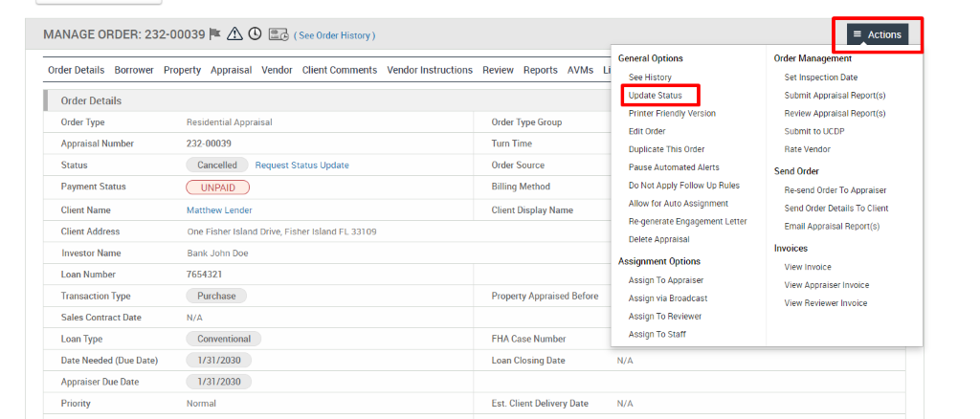
Task: Choose Re-generate Engagement Letter
Action: click(x=687, y=222)
